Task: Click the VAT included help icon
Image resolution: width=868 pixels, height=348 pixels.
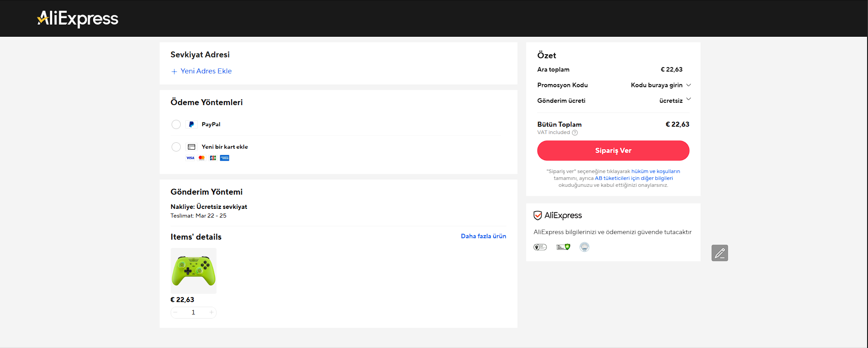Action: point(575,133)
